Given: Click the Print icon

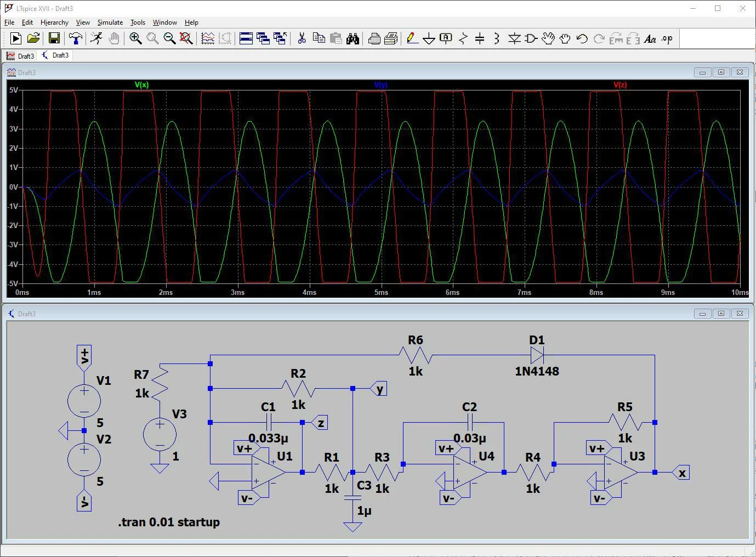Looking at the screenshot, I should (x=374, y=38).
